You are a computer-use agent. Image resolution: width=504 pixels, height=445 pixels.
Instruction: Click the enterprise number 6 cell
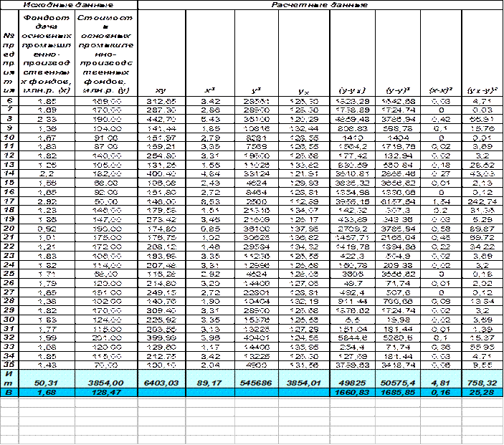(9, 101)
